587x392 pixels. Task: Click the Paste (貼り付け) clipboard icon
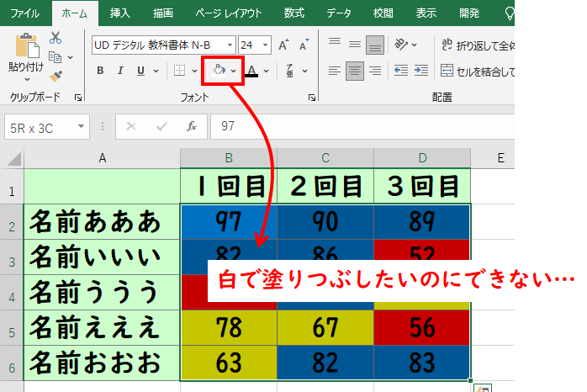point(27,45)
